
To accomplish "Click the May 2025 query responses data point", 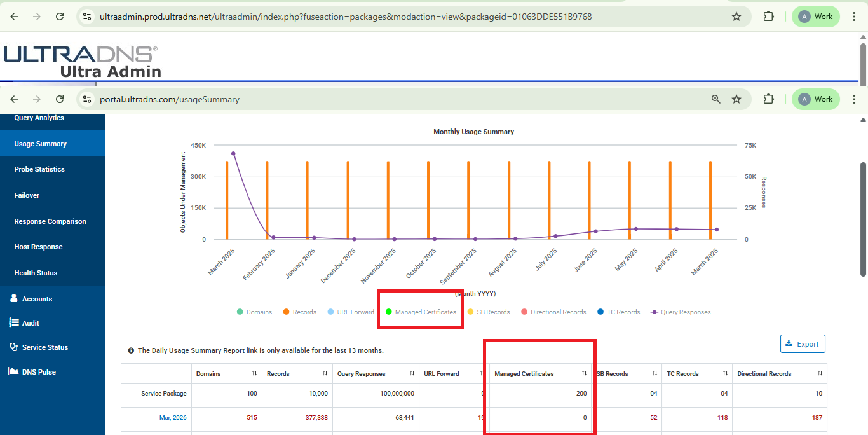I will tap(635, 229).
